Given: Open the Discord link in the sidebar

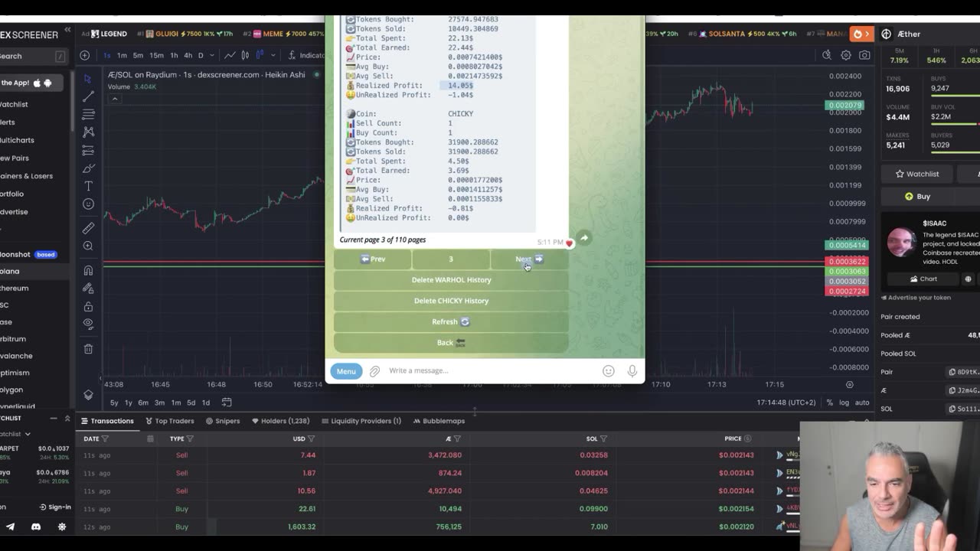Looking at the screenshot, I should (x=35, y=527).
